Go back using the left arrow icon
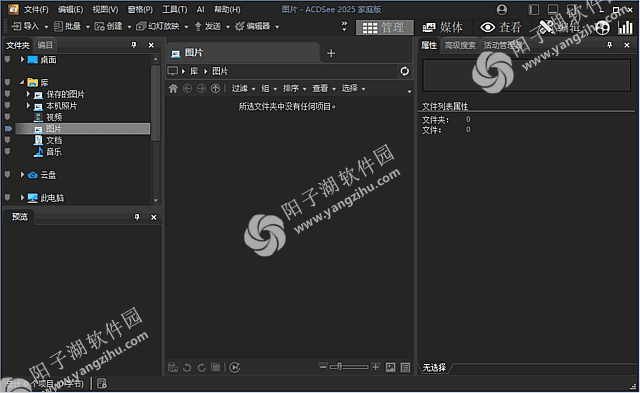This screenshot has height=393, width=640. 187,88
